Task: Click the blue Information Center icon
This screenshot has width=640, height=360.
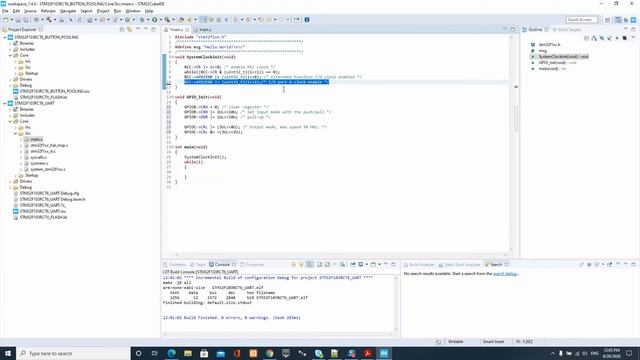Action: tap(307, 20)
